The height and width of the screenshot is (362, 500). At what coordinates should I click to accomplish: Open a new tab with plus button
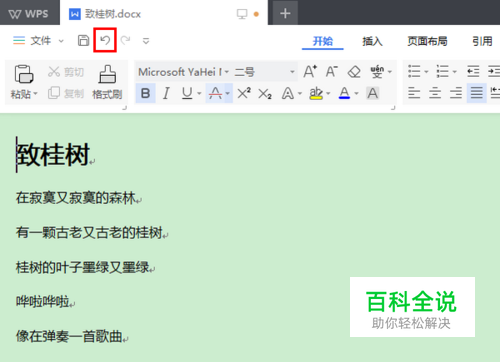pyautogui.click(x=285, y=14)
